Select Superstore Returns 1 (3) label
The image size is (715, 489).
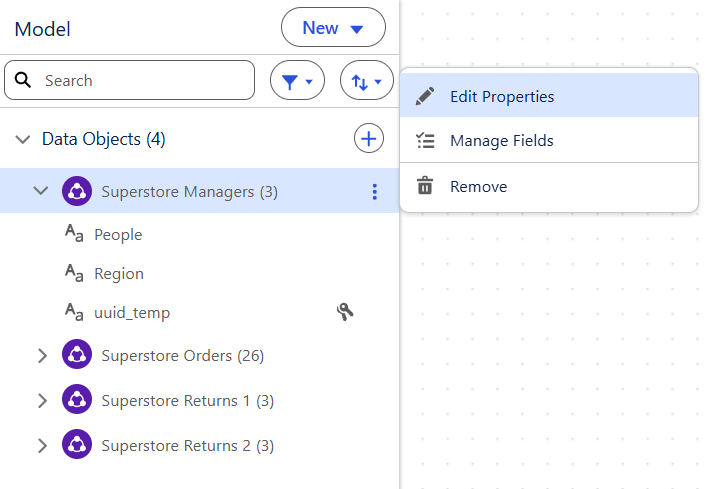tap(187, 401)
